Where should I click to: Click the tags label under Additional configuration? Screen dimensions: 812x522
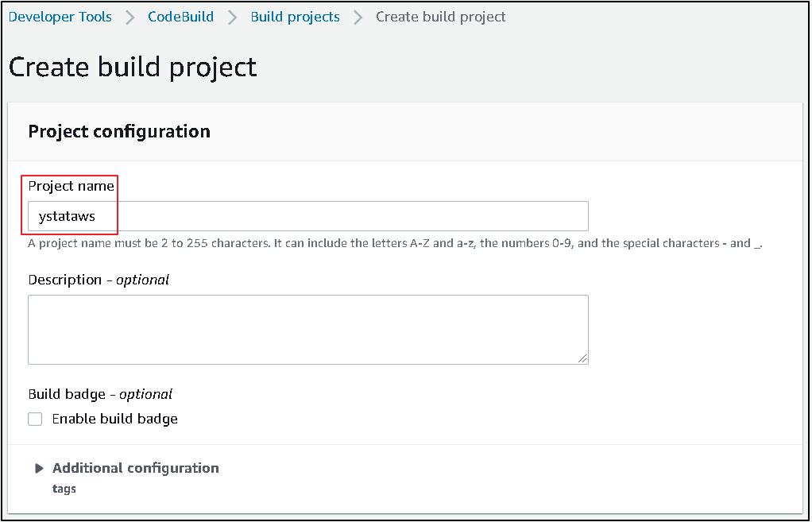pos(64,488)
